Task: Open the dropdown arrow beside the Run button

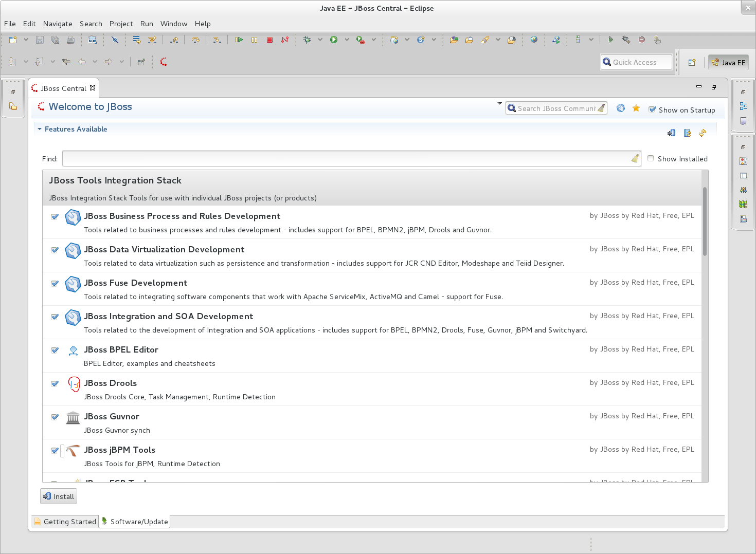Action: pos(347,40)
